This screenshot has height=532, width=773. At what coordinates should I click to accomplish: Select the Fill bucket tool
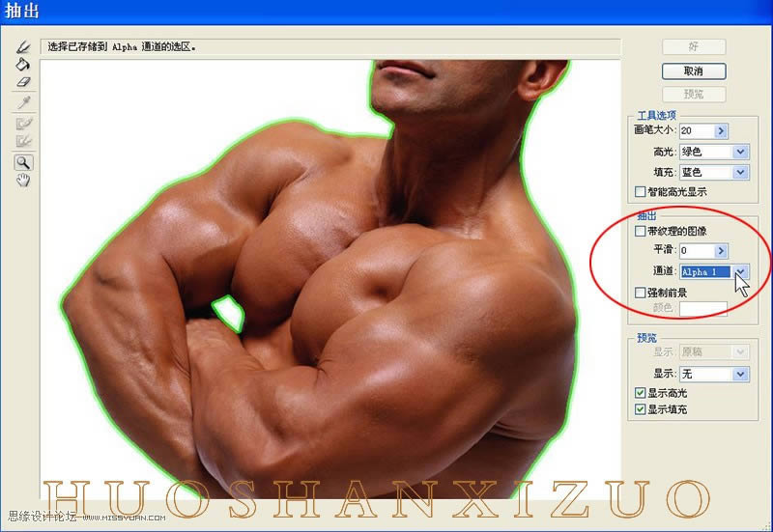click(x=24, y=64)
